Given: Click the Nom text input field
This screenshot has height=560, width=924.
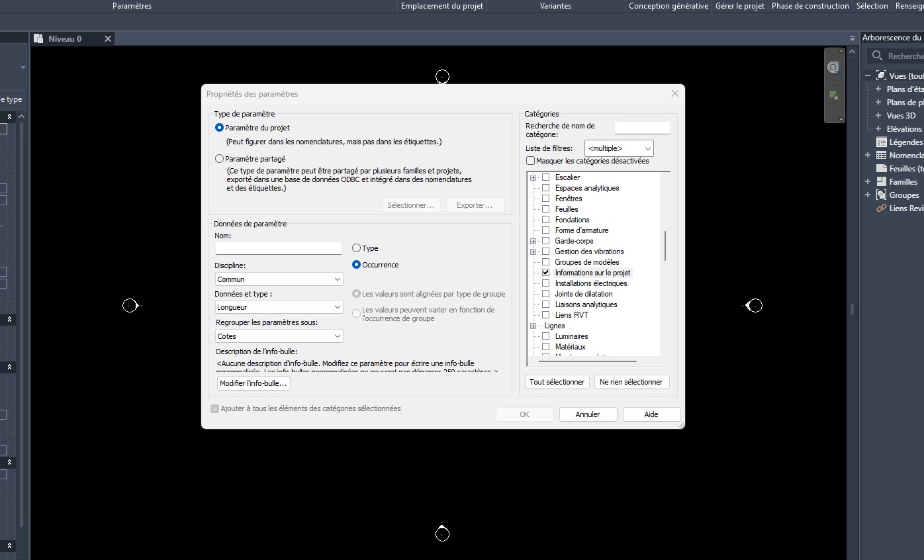Looking at the screenshot, I should pyautogui.click(x=278, y=248).
